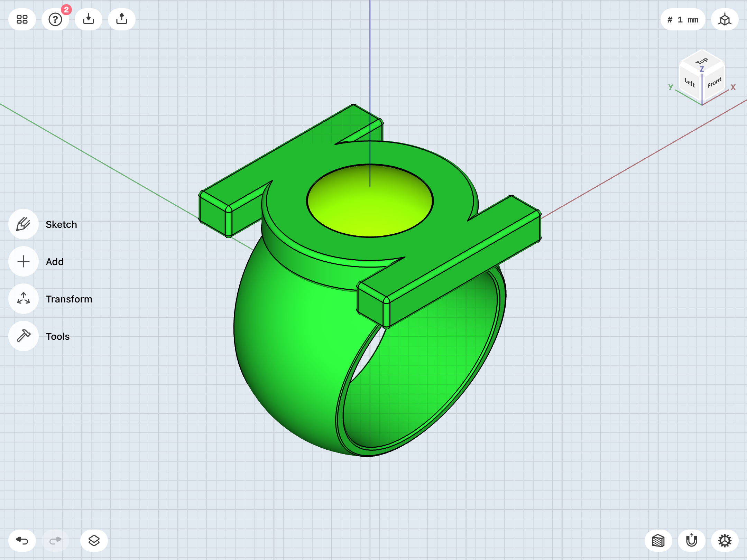This screenshot has height=560, width=747.
Task: Open the Tools hammer menu
Action: point(24,336)
